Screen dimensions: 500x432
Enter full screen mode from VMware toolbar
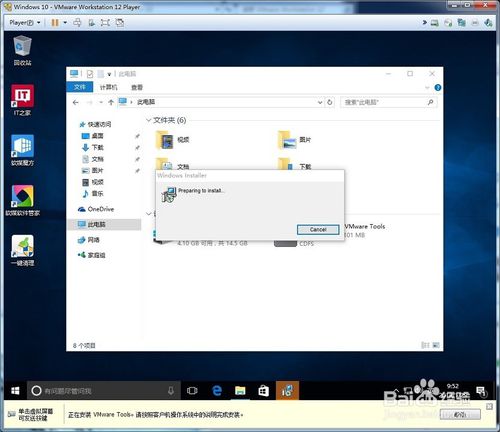tap(105, 23)
